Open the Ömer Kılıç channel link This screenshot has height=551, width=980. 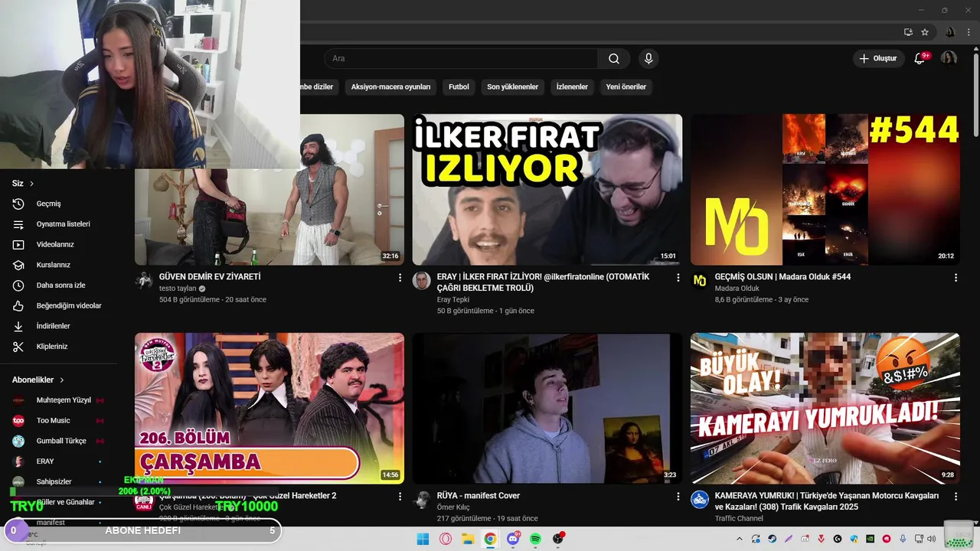[453, 507]
